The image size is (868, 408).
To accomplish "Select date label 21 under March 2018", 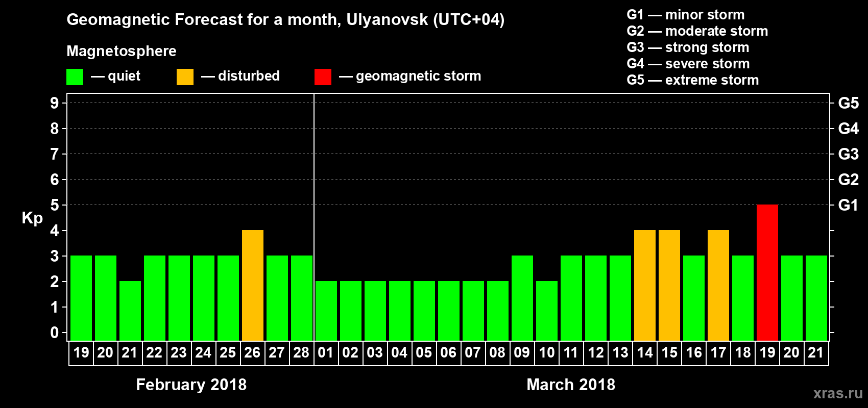I will [x=816, y=352].
